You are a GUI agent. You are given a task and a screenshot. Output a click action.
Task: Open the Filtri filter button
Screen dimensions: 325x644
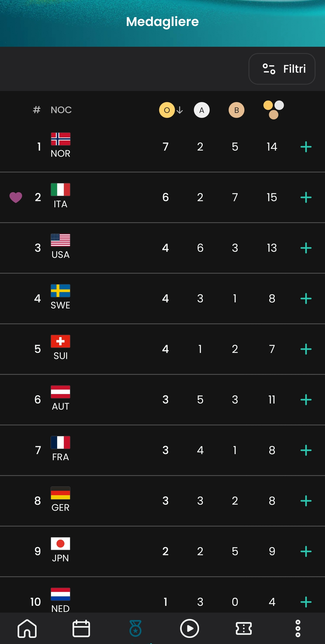tap(281, 69)
